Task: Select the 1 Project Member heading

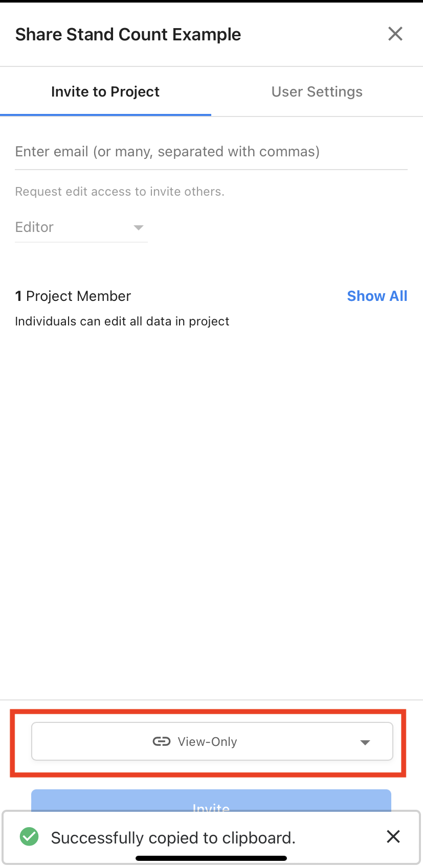Action: (x=73, y=296)
